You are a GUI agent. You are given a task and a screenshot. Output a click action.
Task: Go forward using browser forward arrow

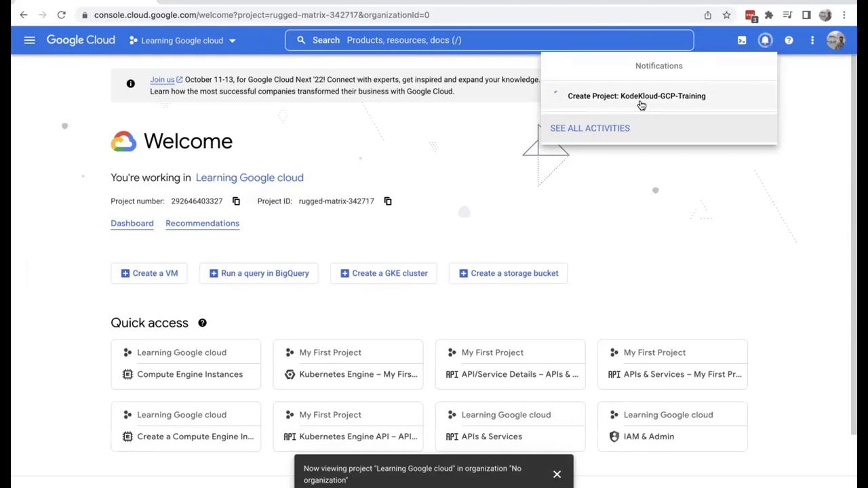click(43, 15)
